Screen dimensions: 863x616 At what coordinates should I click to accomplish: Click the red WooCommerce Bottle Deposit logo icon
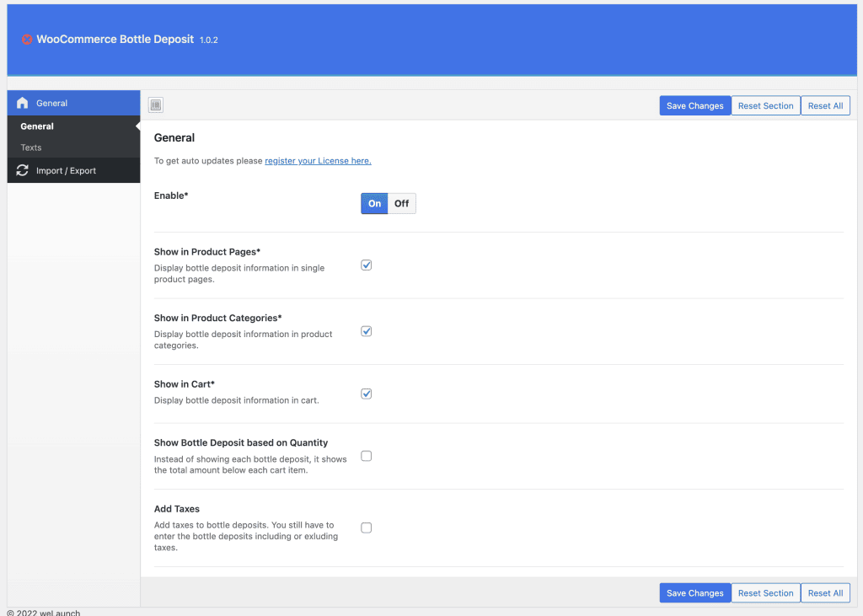[26, 40]
